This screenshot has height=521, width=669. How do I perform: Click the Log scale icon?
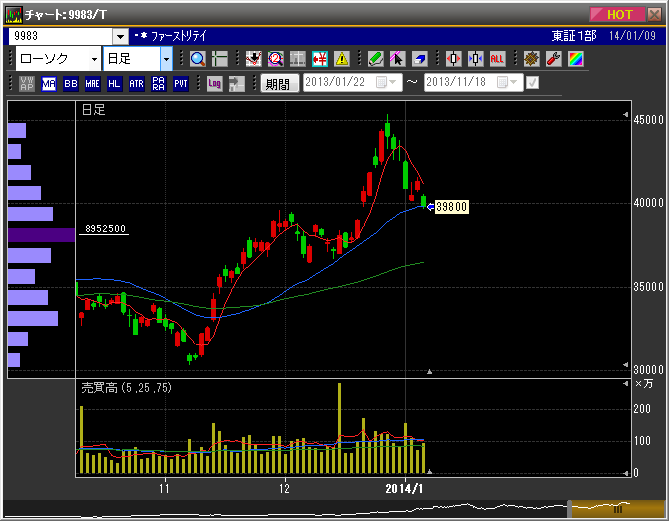click(x=213, y=84)
